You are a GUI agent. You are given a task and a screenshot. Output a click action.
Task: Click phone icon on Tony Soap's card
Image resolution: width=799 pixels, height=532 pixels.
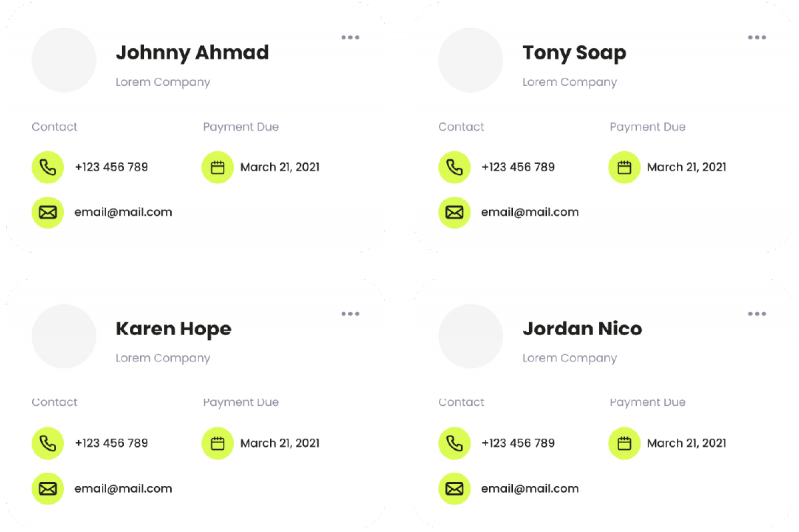tap(454, 167)
